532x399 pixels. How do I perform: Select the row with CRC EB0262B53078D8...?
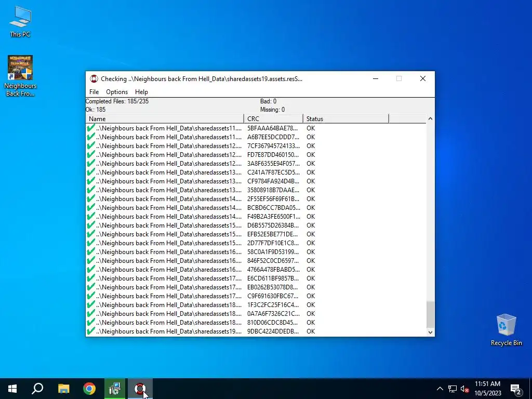[x=256, y=287]
